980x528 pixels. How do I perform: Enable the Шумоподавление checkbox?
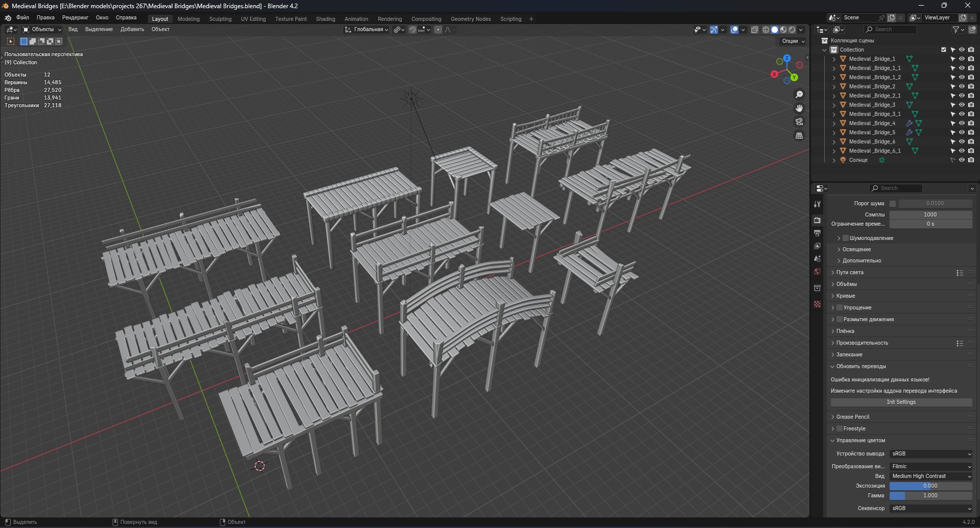(846, 238)
